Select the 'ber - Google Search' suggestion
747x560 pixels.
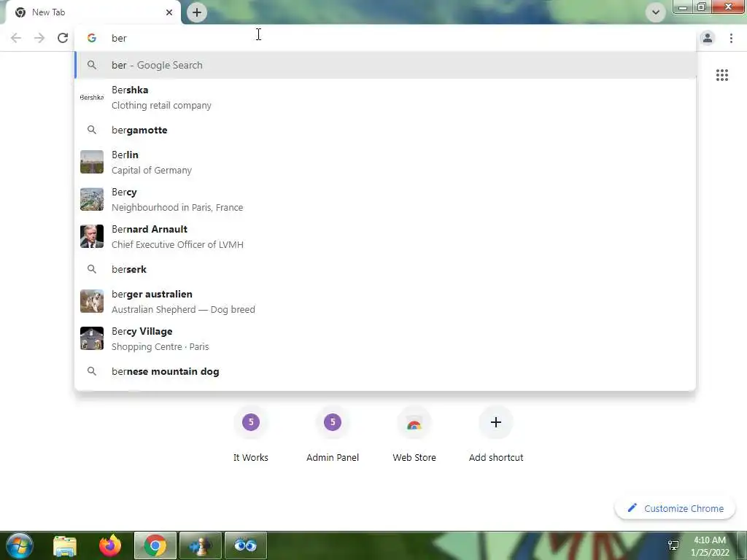(x=386, y=65)
